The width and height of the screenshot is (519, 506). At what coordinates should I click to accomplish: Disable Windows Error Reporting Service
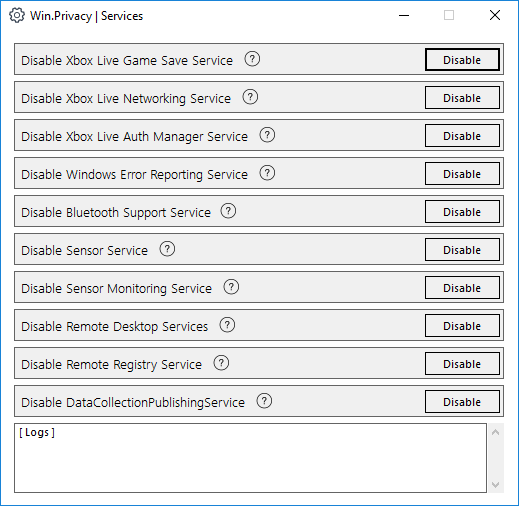point(462,174)
